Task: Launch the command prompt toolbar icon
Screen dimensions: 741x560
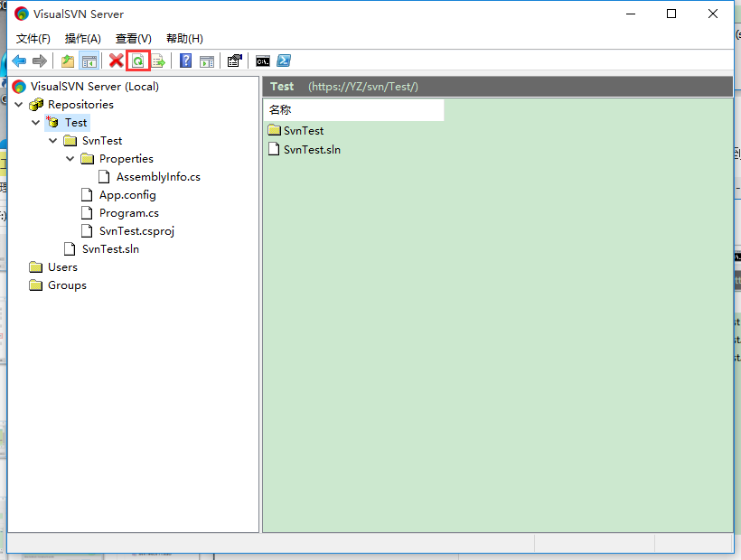Action: coord(263,61)
